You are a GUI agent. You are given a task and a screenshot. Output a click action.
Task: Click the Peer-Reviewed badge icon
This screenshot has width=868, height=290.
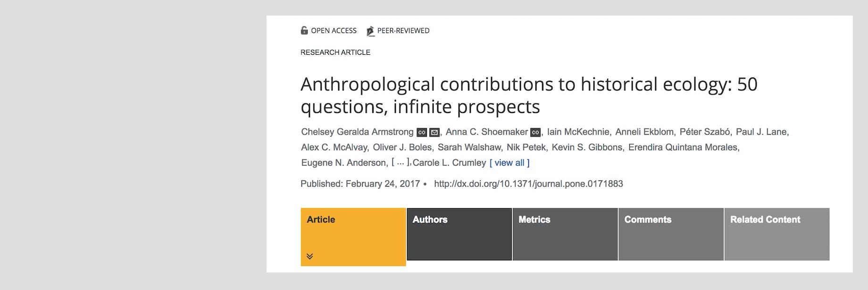[370, 31]
